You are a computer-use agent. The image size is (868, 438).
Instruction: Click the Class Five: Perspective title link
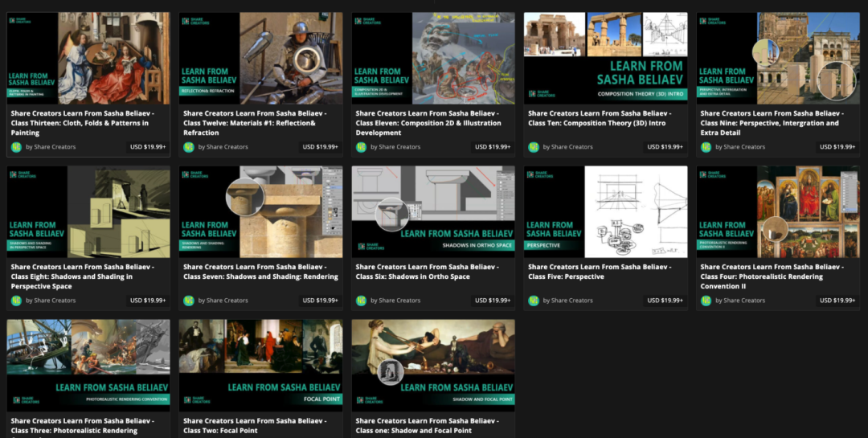(600, 272)
